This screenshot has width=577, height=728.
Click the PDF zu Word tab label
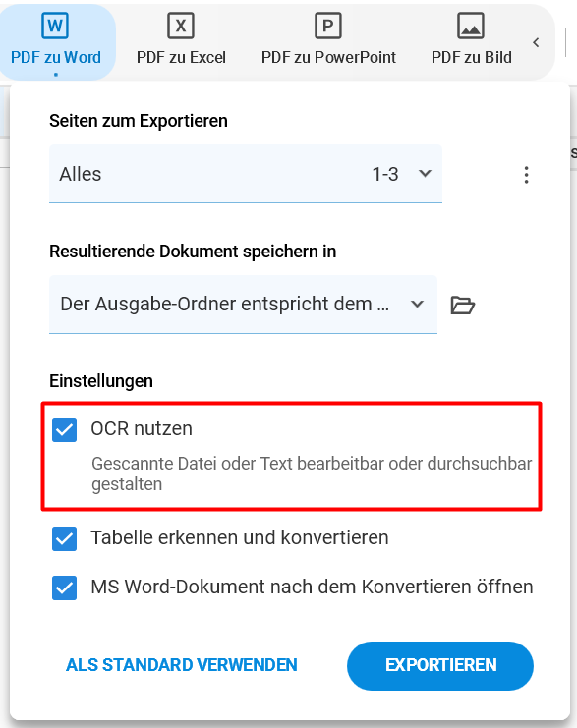(55, 57)
